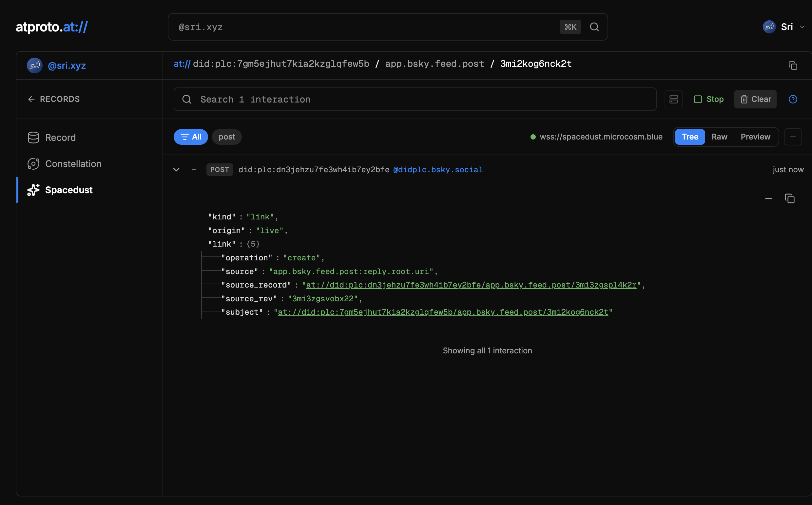812x505 pixels.
Task: Open the blue help question mark icon
Action: [x=793, y=99]
